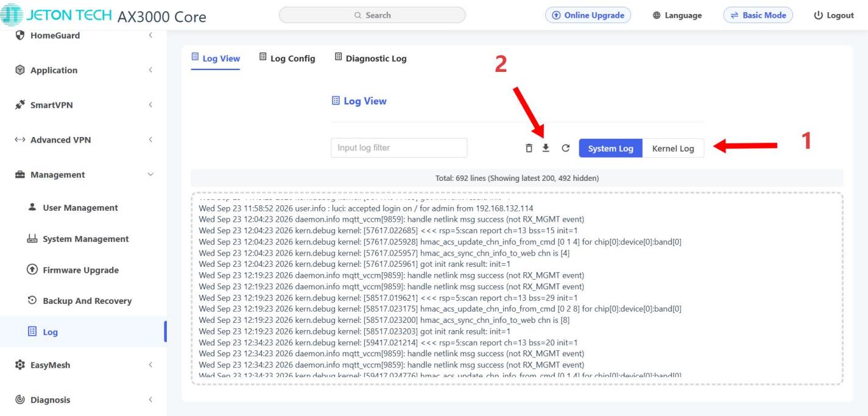The image size is (868, 416).
Task: Switch to Kernel Log
Action: pyautogui.click(x=673, y=149)
